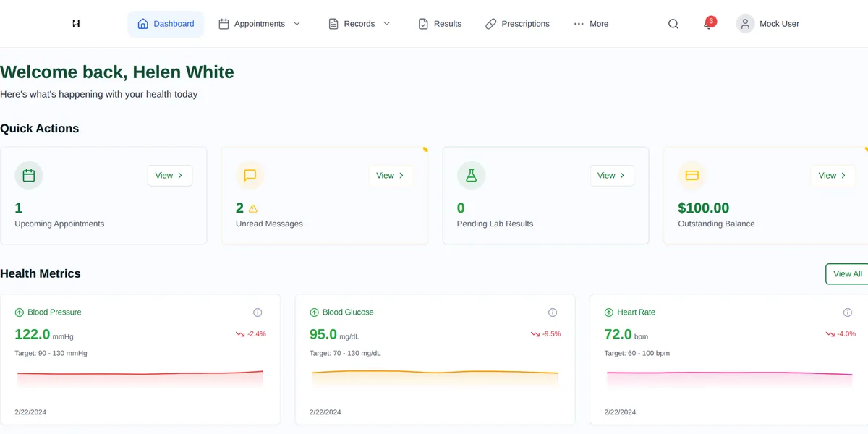Viewport: 868px width, 434px height.
Task: Click View All health metrics
Action: [x=847, y=273]
